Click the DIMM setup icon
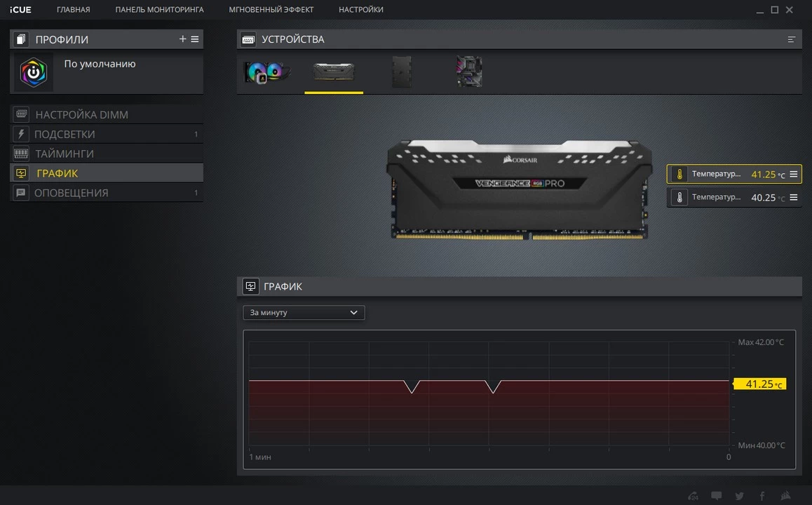Screen dimensions: 812x505 [21, 114]
